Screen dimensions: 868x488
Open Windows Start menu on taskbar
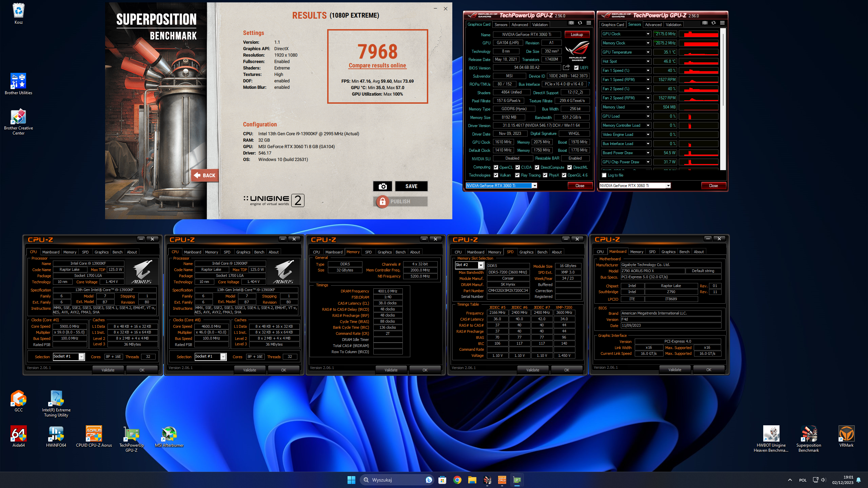click(351, 480)
